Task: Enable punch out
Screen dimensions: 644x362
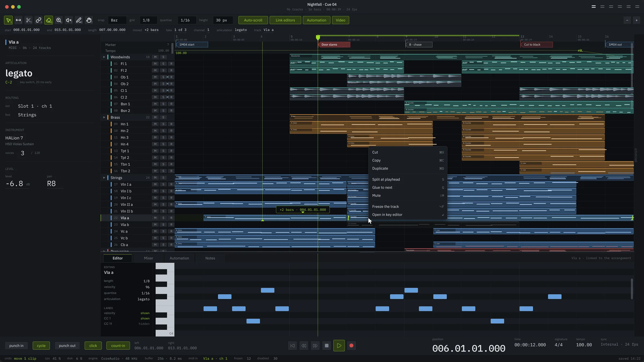Action: pos(67,346)
